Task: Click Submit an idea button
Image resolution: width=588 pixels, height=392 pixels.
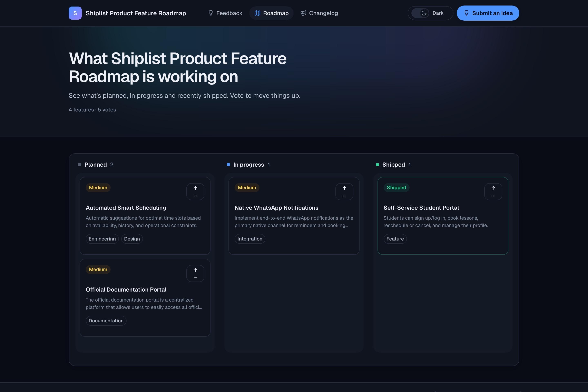Action: click(x=488, y=13)
